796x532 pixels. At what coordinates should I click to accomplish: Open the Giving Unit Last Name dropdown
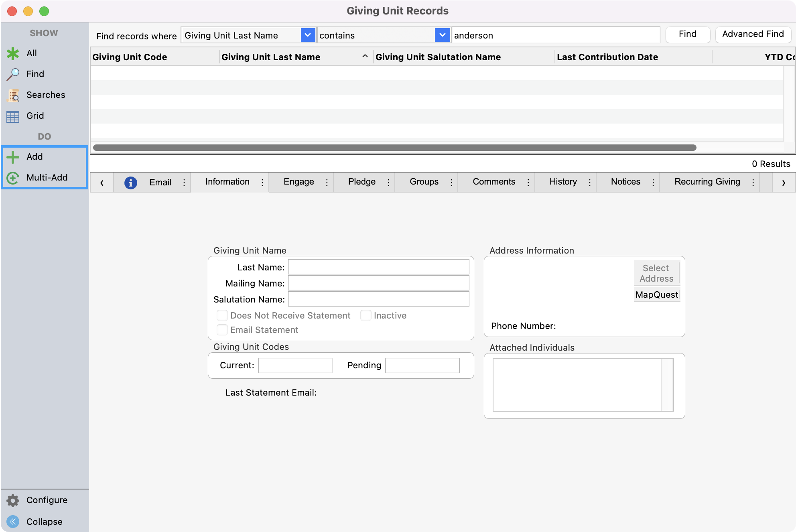(x=307, y=35)
